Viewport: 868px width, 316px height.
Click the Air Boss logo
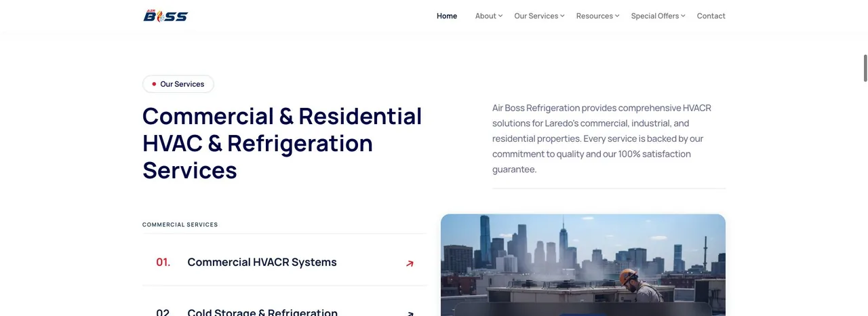(x=165, y=16)
